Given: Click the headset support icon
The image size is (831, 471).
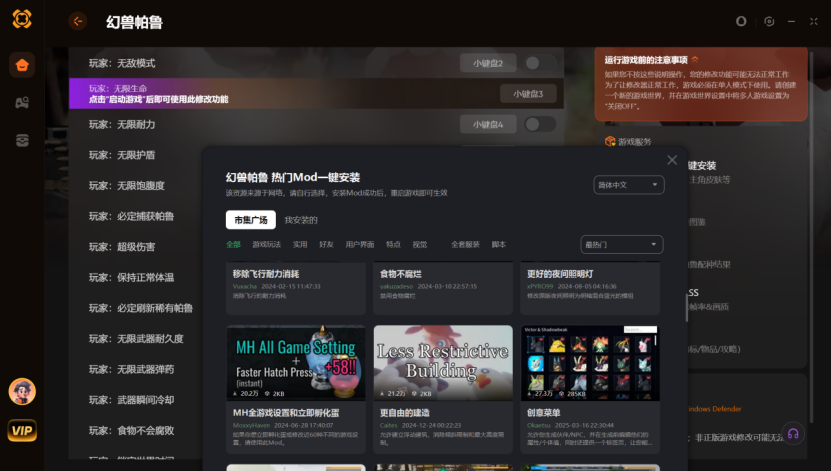Looking at the screenshot, I should point(793,434).
